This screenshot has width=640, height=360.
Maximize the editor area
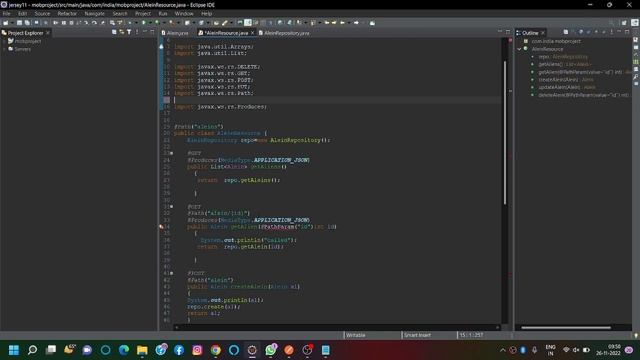click(508, 32)
